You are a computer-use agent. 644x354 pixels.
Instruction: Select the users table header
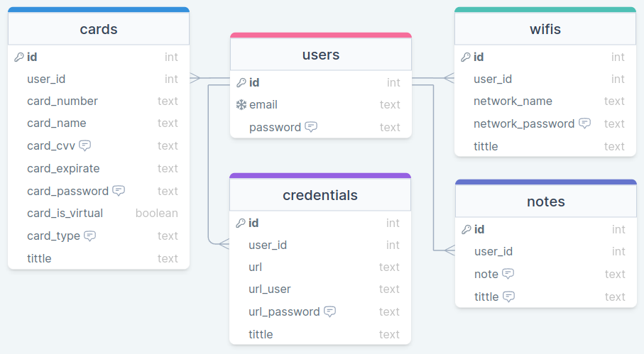(x=321, y=54)
